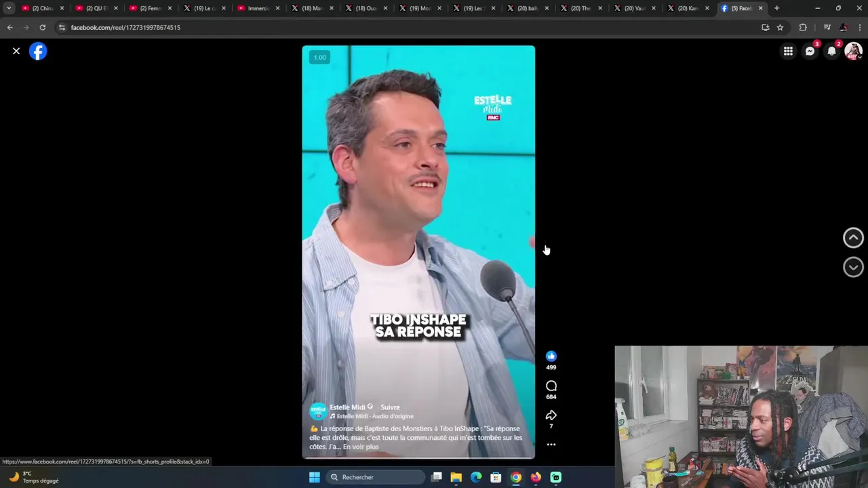The image size is (868, 488).
Task: Open the notifications bell
Action: 831,51
